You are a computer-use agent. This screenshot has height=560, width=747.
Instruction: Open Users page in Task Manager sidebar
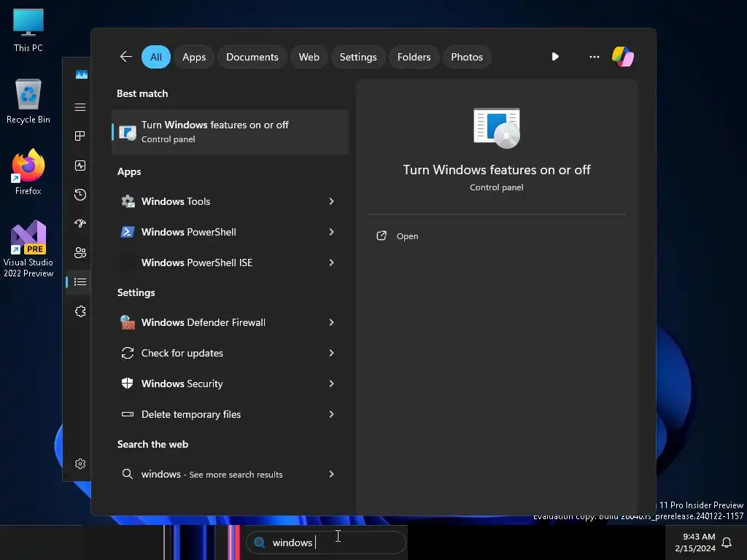(80, 252)
